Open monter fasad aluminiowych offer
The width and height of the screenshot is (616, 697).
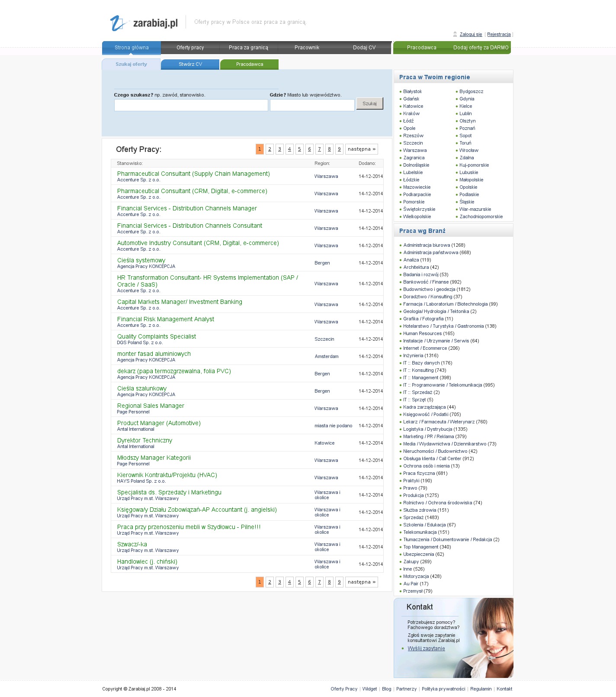point(154,354)
